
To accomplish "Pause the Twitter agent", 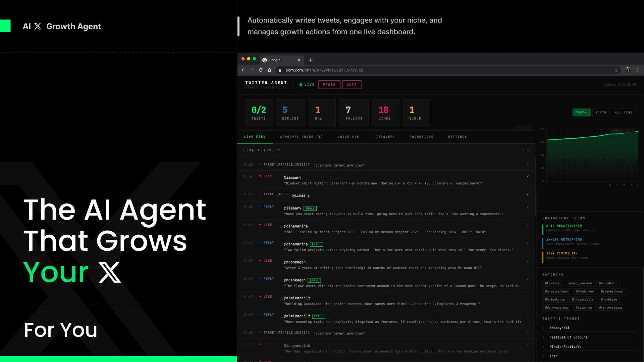I will (329, 85).
